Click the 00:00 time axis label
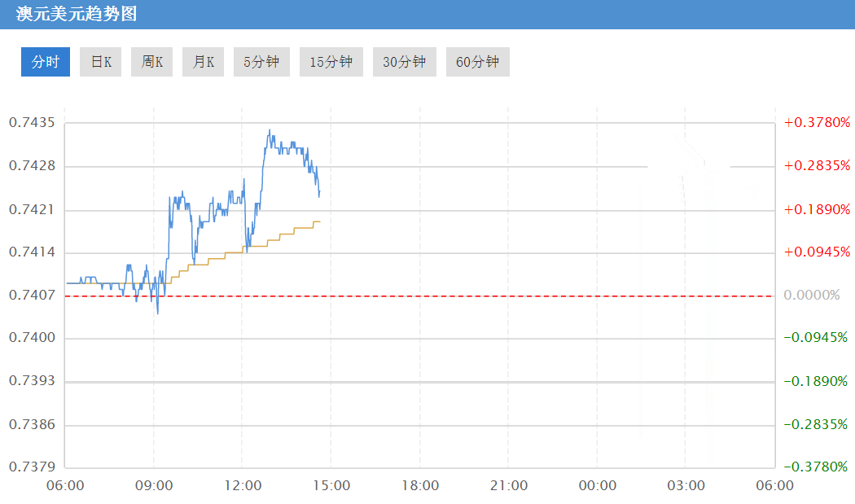This screenshot has width=855, height=504. tap(597, 486)
